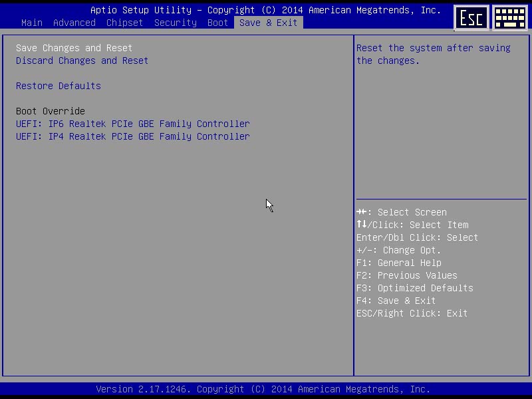This screenshot has width=532, height=399.
Task: Click the '+/-: Change Opt.' hint
Action: 398,250
